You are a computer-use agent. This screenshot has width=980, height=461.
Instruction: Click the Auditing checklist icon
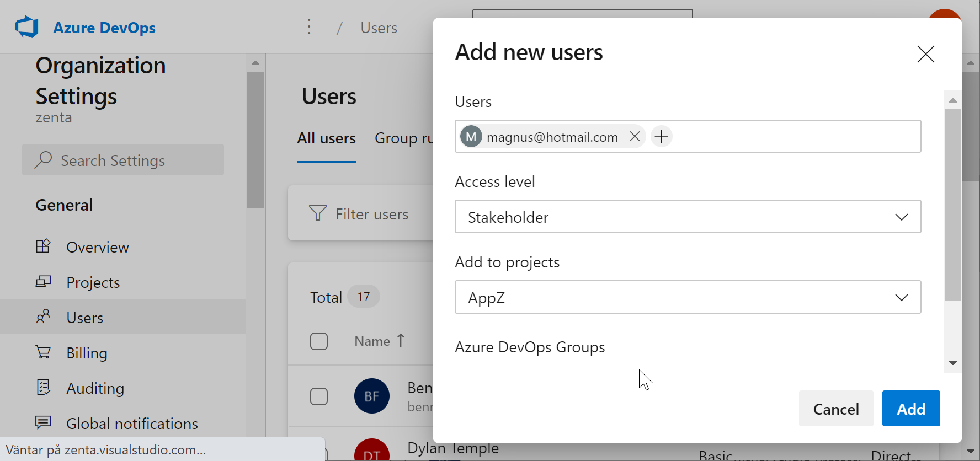tap(43, 387)
